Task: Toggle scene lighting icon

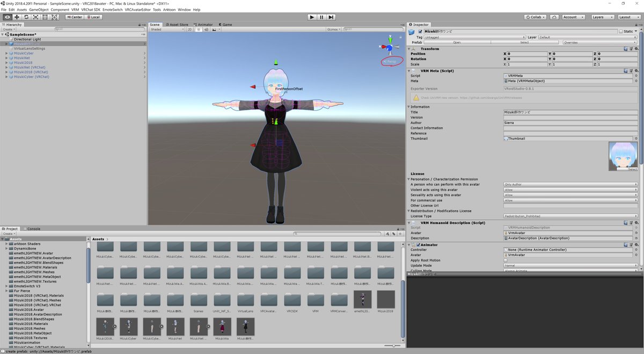Action: pyautogui.click(x=199, y=30)
